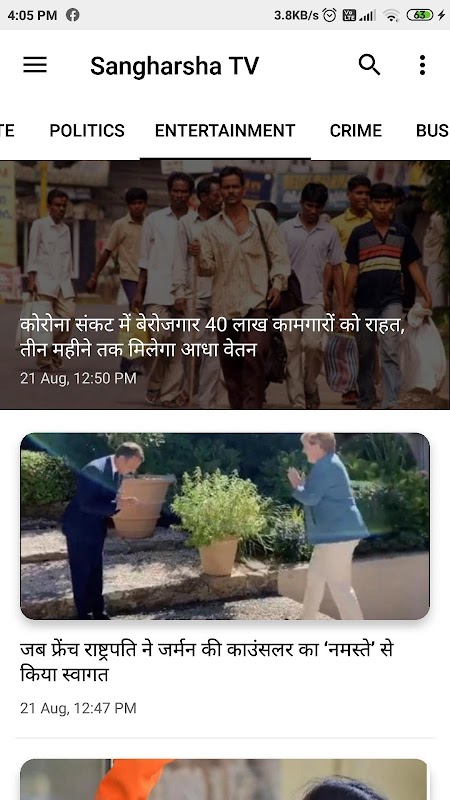Open the featured workers walking story image
Image resolution: width=450 pixels, height=800 pixels.
(225, 285)
